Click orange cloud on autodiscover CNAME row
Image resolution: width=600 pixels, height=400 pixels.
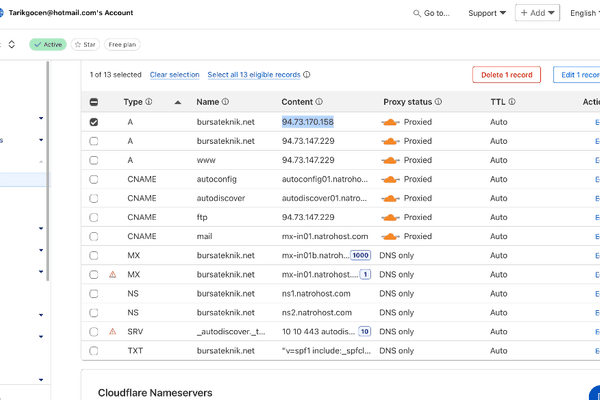point(390,198)
